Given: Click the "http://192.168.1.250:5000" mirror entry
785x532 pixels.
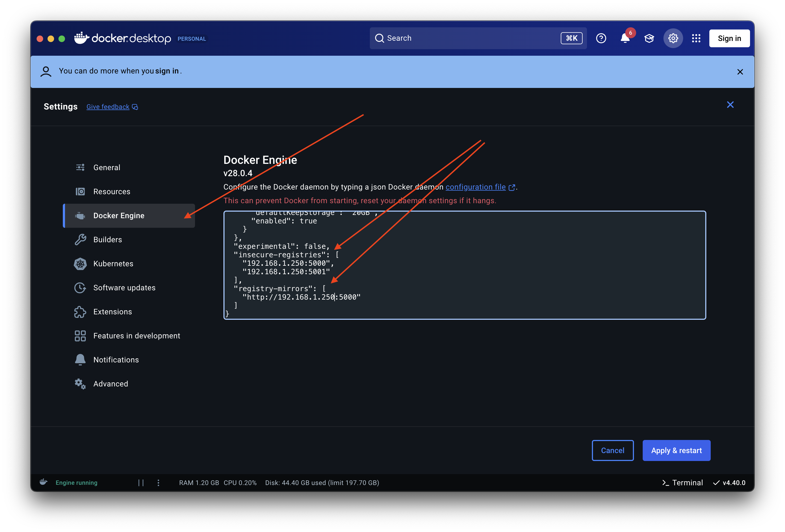Looking at the screenshot, I should coord(301,297).
